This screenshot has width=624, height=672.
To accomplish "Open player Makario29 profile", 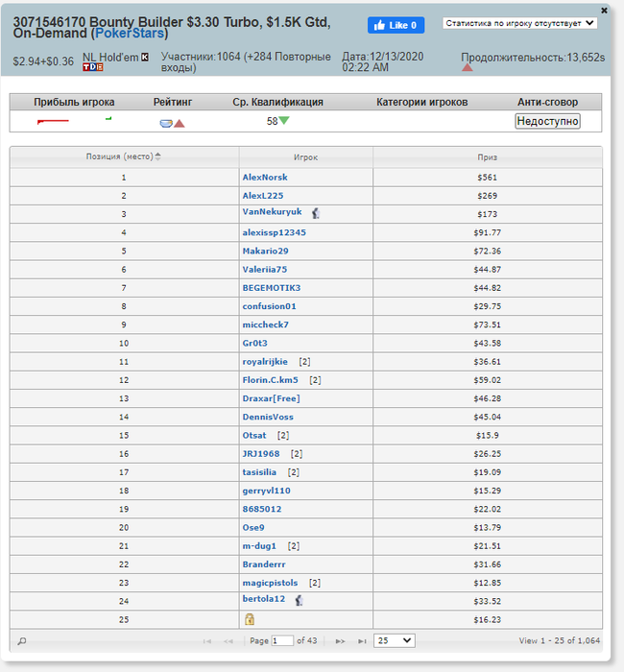I will (x=265, y=252).
